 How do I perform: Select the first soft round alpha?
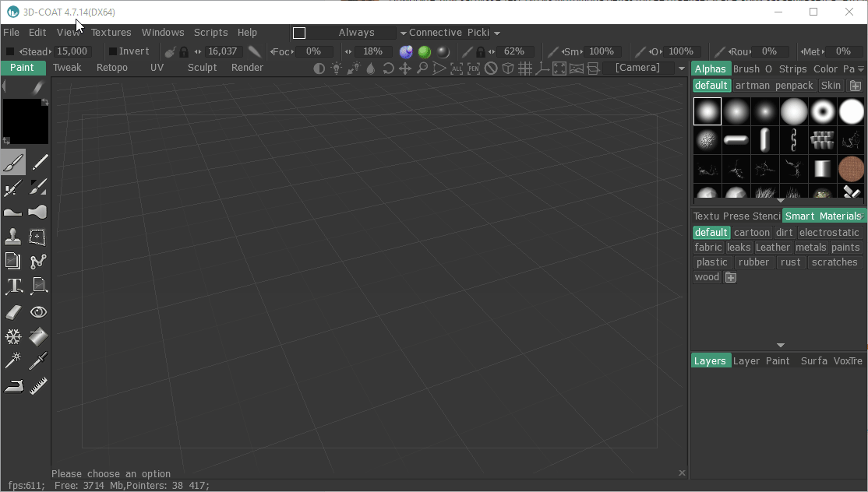707,111
